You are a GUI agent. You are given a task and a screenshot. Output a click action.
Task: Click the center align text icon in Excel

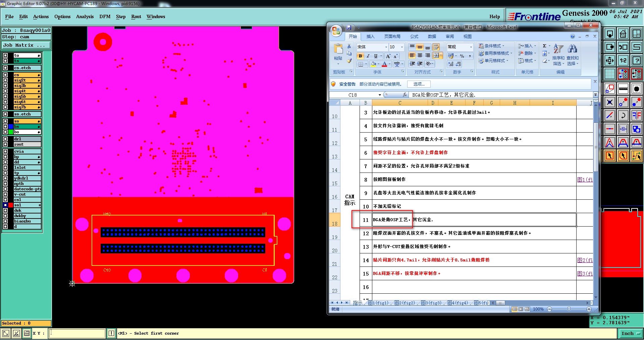(x=420, y=55)
